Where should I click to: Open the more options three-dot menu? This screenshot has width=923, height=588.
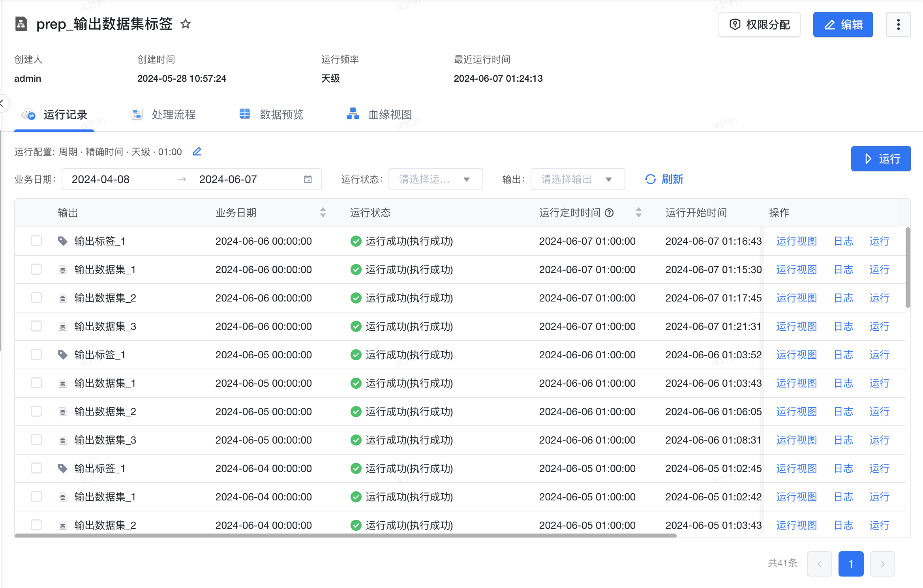[x=898, y=24]
